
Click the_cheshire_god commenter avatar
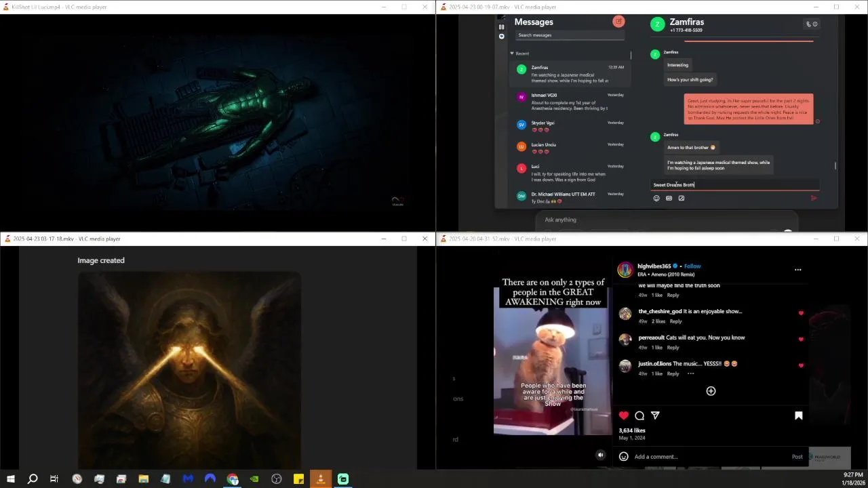tap(625, 314)
